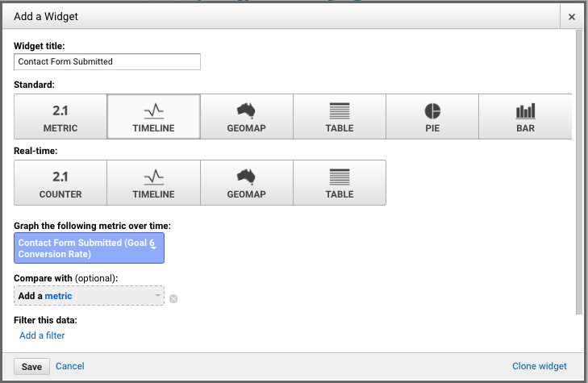
Task: Close the Add a Widget dialog
Action: pyautogui.click(x=572, y=17)
